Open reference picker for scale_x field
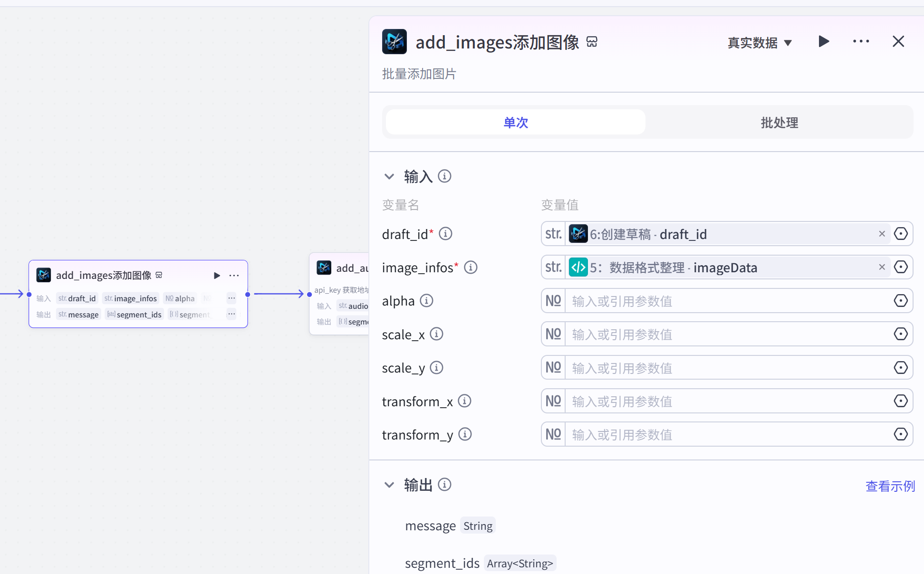 901,334
